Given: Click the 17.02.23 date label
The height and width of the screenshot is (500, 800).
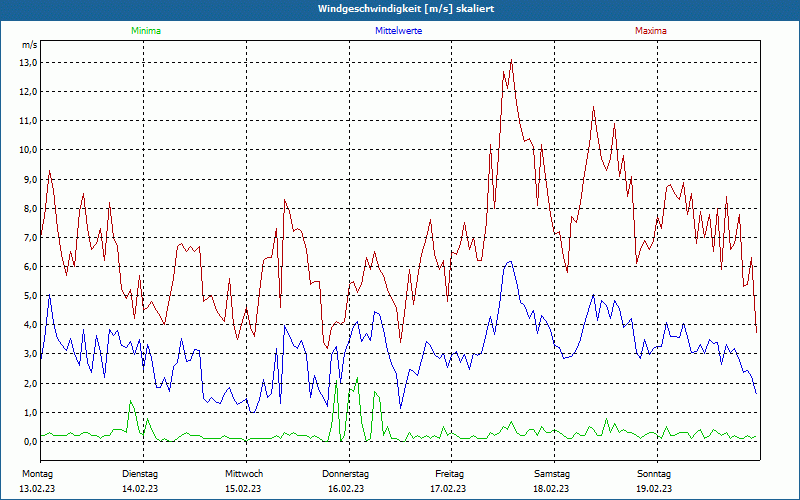Looking at the screenshot, I should point(448,489).
